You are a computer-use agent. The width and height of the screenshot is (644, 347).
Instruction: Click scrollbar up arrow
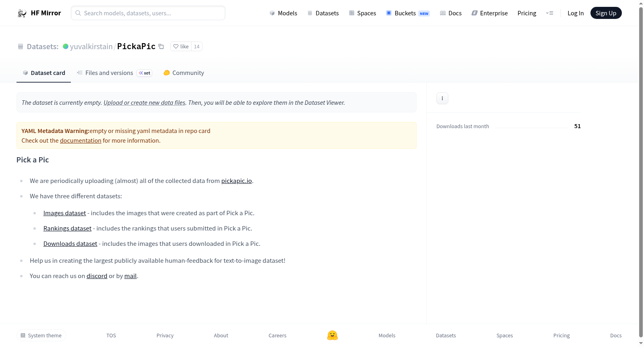click(641, 3)
